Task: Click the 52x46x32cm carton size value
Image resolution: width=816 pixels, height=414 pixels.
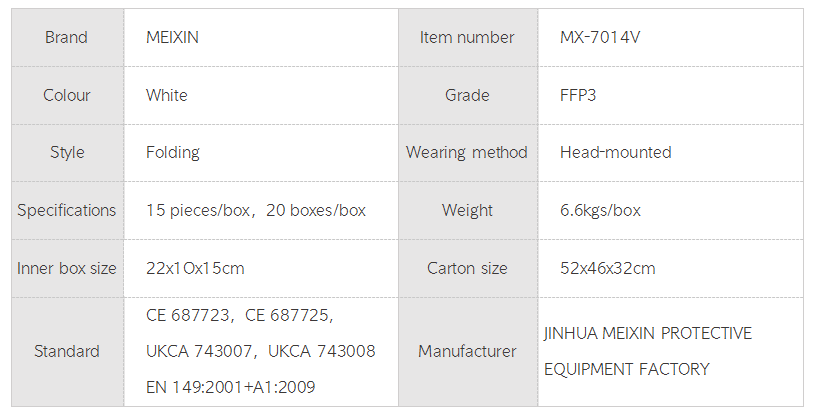Action: pos(608,269)
